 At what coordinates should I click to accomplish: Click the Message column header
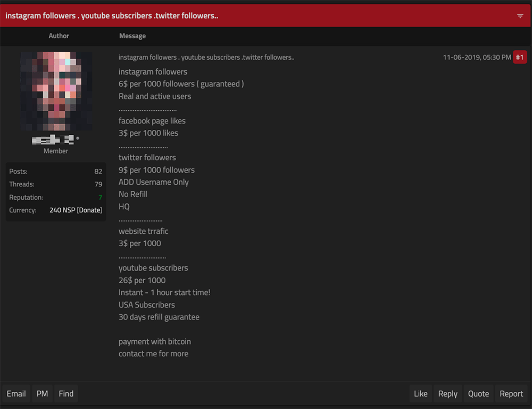(132, 36)
